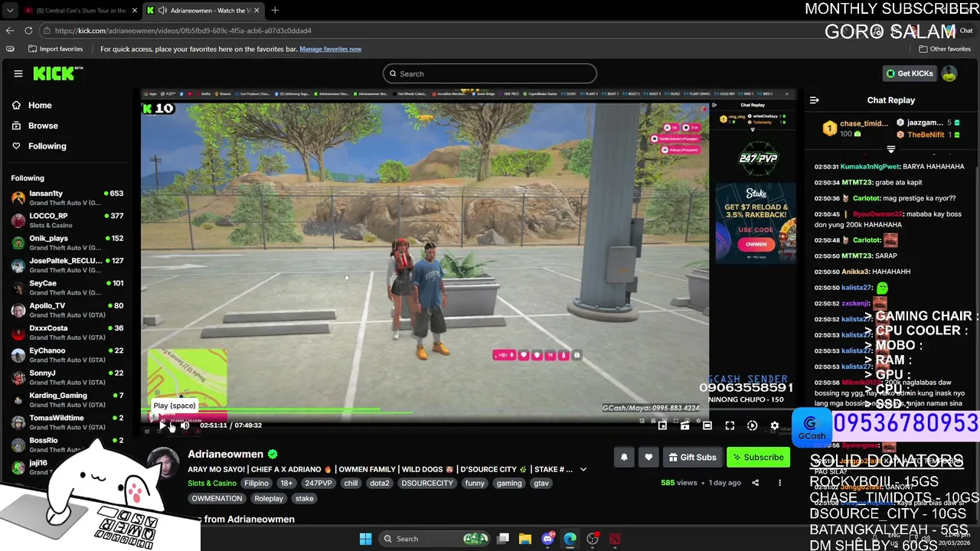Image resolution: width=980 pixels, height=551 pixels.
Task: Change playback speed in the player
Action: [752, 425]
